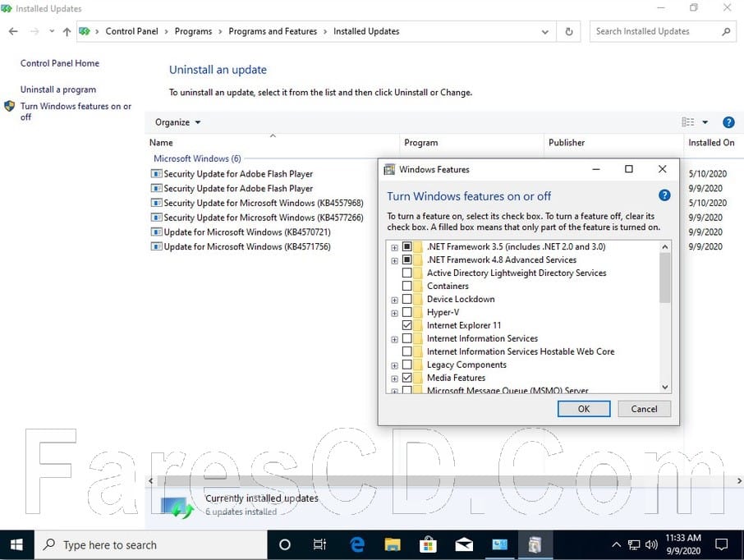Select Update for Microsoft Windows KB4571756
This screenshot has height=560, width=744.
pos(247,247)
